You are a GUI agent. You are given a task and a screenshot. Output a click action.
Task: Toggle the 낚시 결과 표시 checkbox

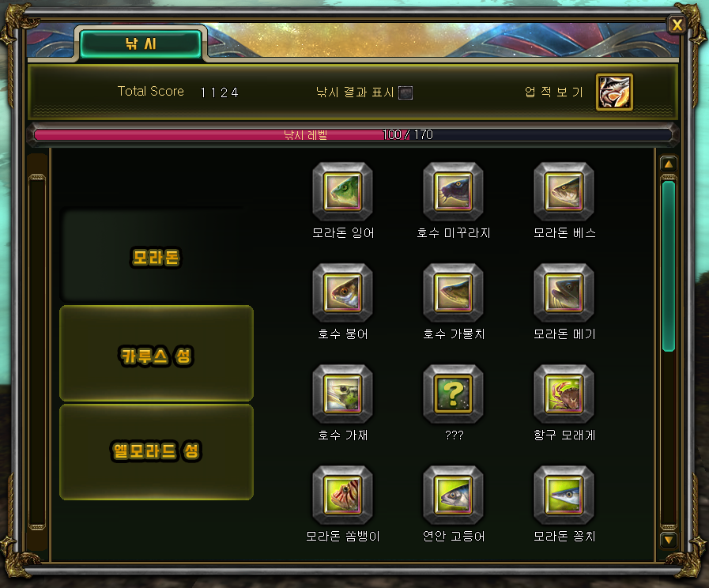405,92
